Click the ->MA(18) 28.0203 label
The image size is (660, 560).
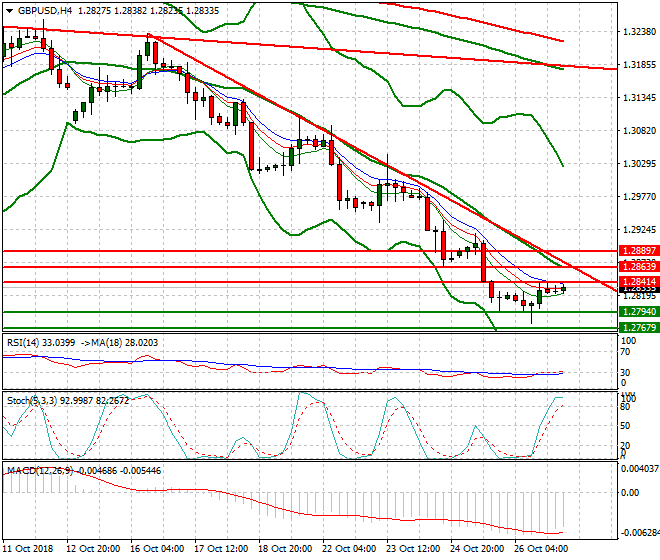click(118, 343)
